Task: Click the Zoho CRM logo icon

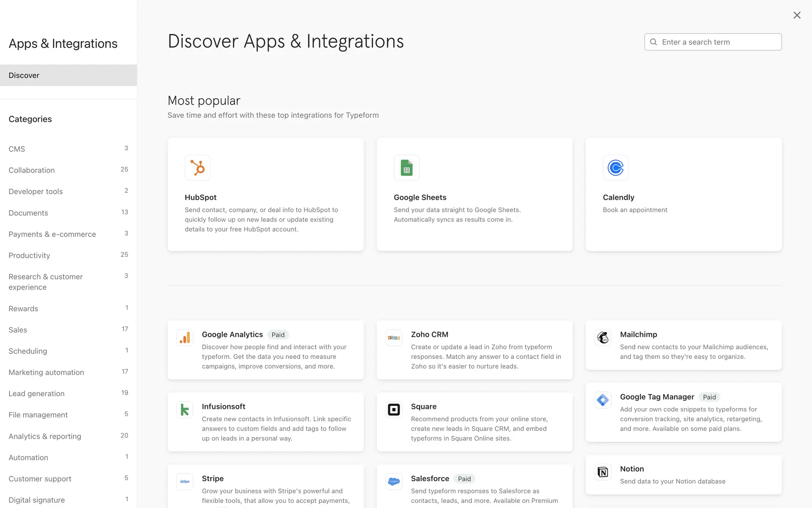Action: tap(394, 338)
